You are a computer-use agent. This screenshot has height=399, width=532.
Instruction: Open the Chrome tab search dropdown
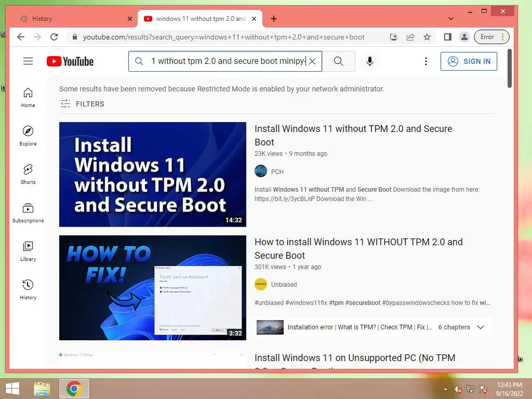[450, 19]
